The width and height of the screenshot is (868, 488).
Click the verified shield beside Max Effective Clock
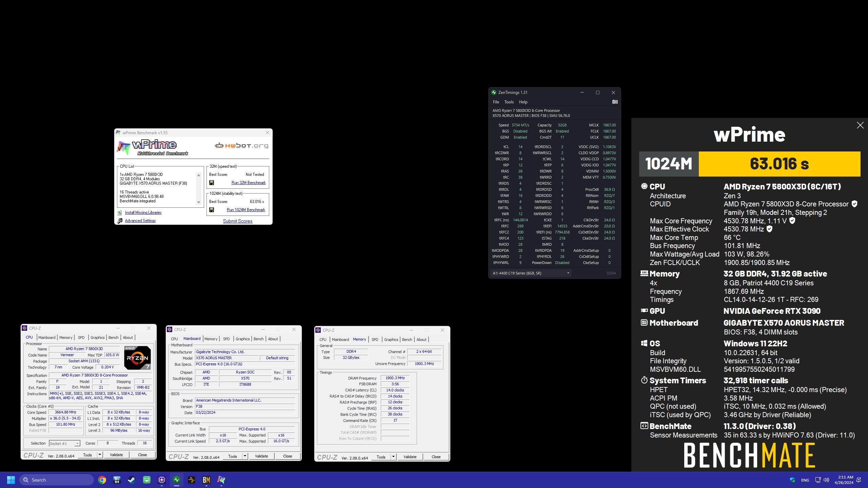point(769,229)
